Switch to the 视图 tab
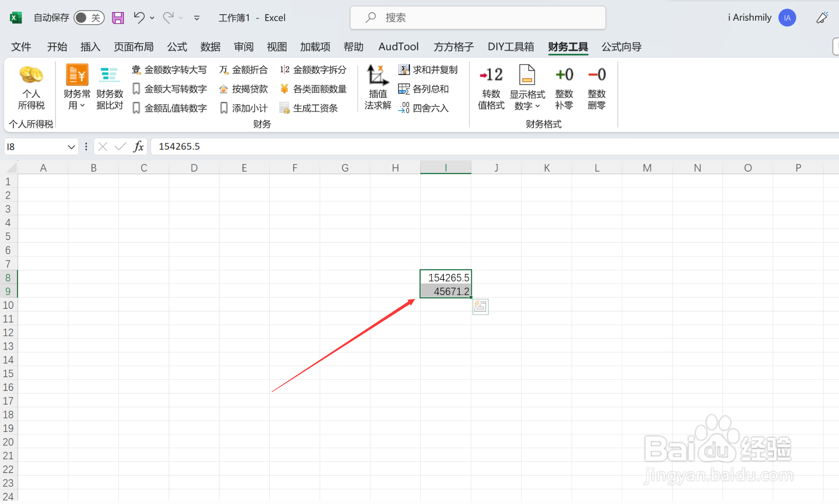Viewport: 839px width, 504px height. 277,46
